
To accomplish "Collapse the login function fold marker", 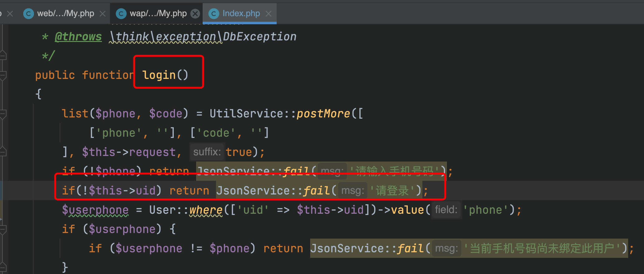I will pyautogui.click(x=3, y=76).
